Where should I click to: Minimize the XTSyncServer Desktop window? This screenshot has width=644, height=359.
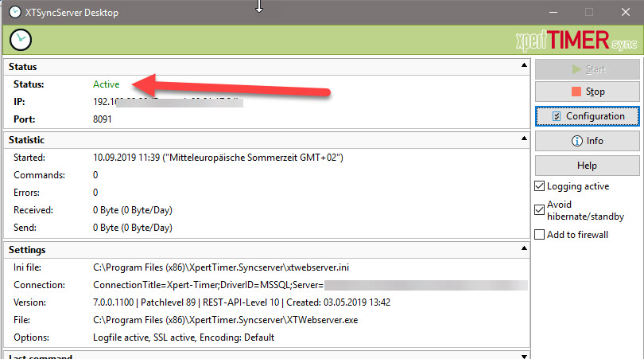553,12
